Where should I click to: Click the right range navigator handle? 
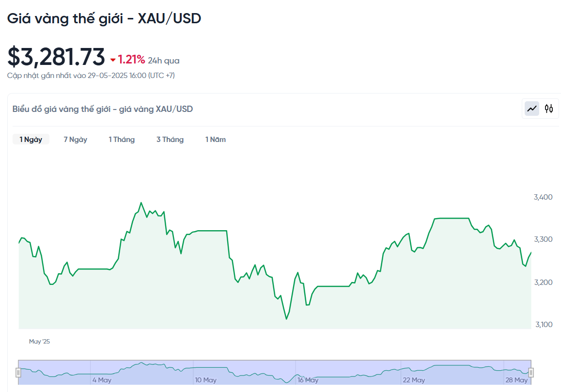click(531, 373)
